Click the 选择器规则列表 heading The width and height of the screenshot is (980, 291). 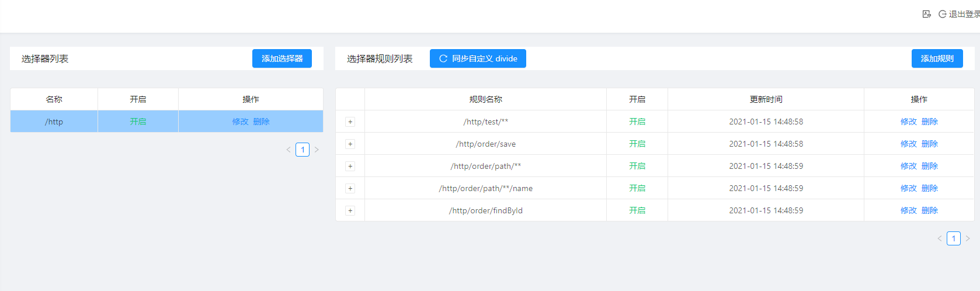tap(380, 58)
